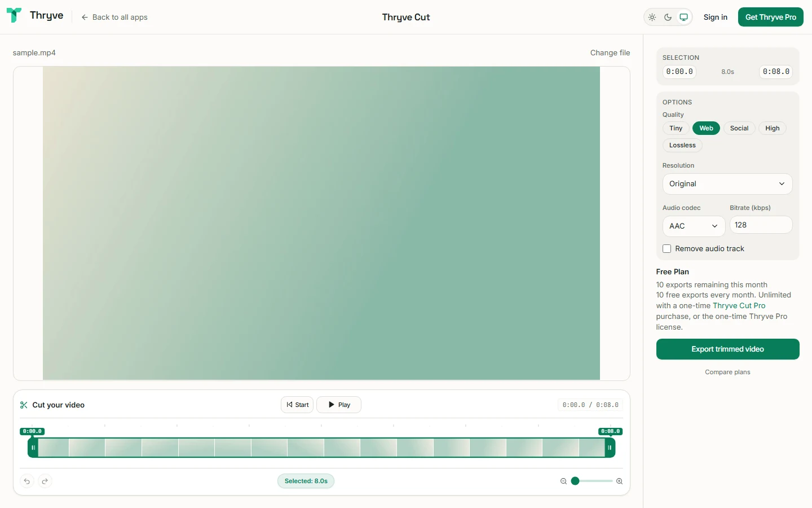Screen dimensions: 812x508
Task: Click Change file
Action: (610, 53)
